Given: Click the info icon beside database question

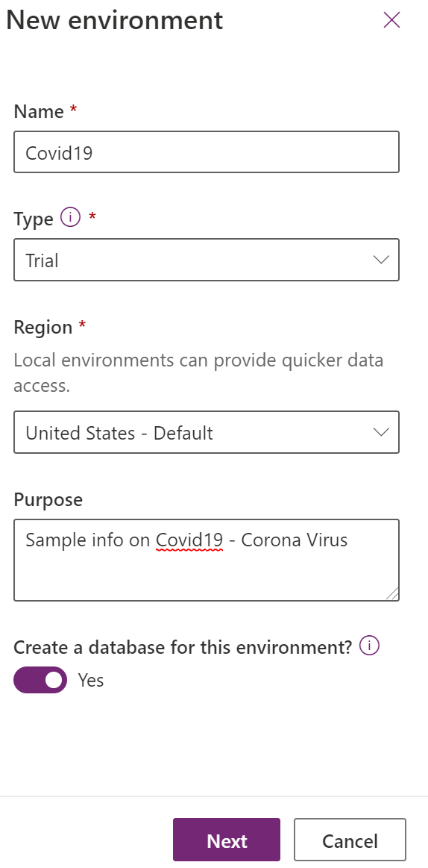Looking at the screenshot, I should (369, 646).
